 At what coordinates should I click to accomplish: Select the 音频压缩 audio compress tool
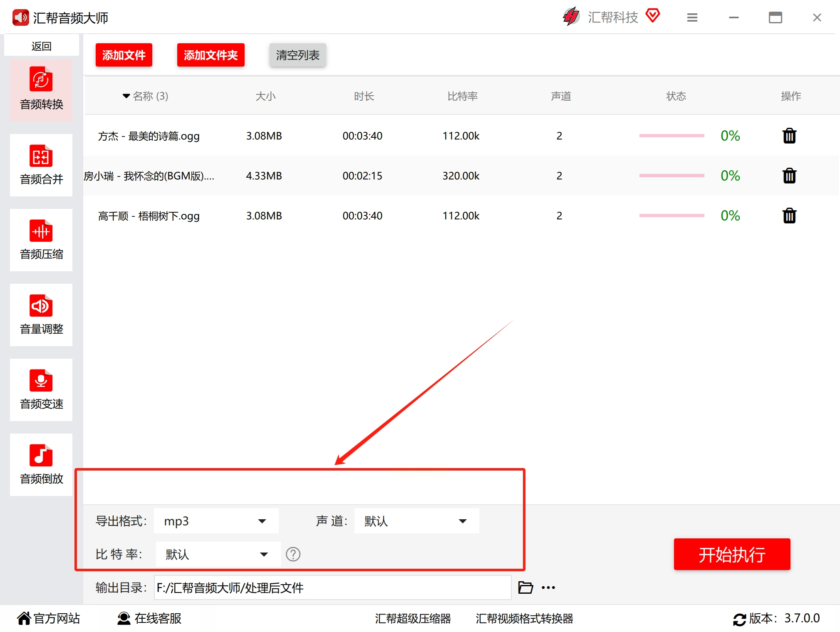[41, 240]
